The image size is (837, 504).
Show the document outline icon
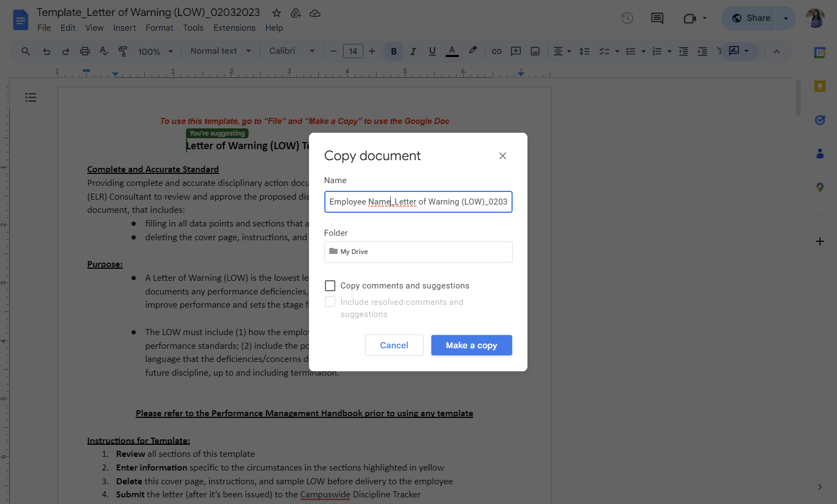click(31, 97)
